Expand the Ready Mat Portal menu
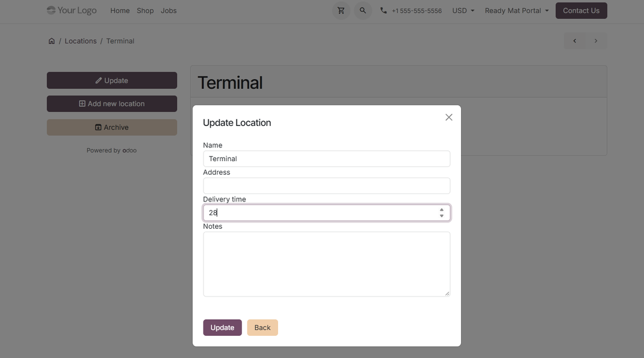Image resolution: width=644 pixels, height=358 pixels. coord(517,11)
